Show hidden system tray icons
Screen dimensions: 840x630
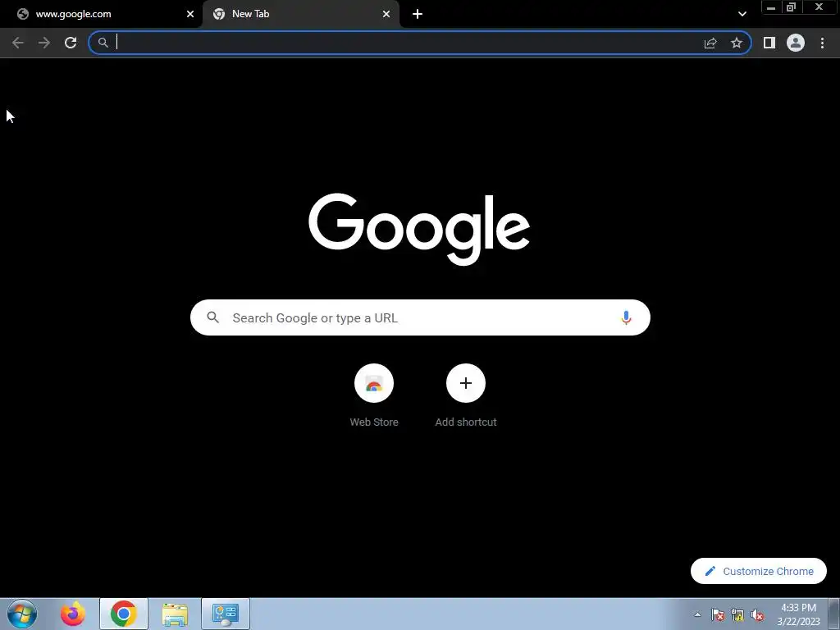(x=697, y=614)
